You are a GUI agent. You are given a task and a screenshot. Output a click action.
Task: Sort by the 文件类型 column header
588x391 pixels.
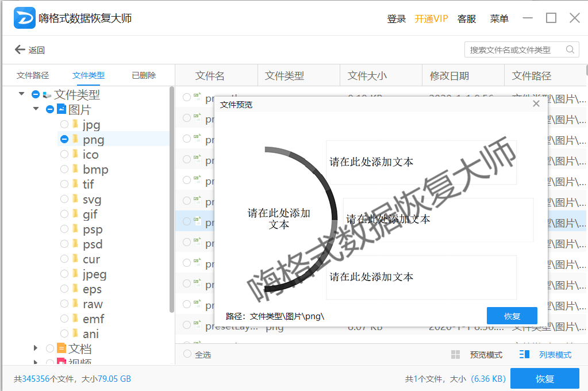tap(285, 76)
